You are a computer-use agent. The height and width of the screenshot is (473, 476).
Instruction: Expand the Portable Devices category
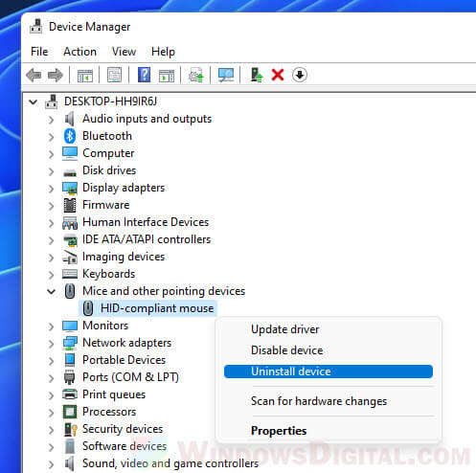51,361
